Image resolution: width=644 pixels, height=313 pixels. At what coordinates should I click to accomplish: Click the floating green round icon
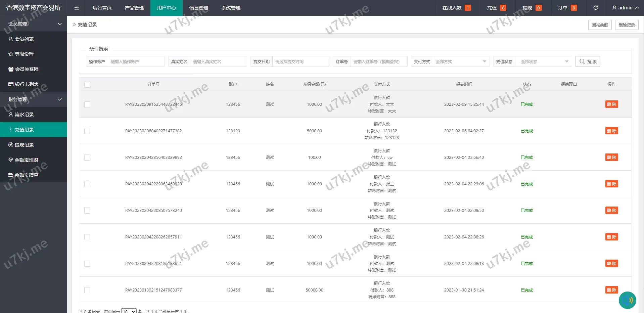pyautogui.click(x=627, y=300)
